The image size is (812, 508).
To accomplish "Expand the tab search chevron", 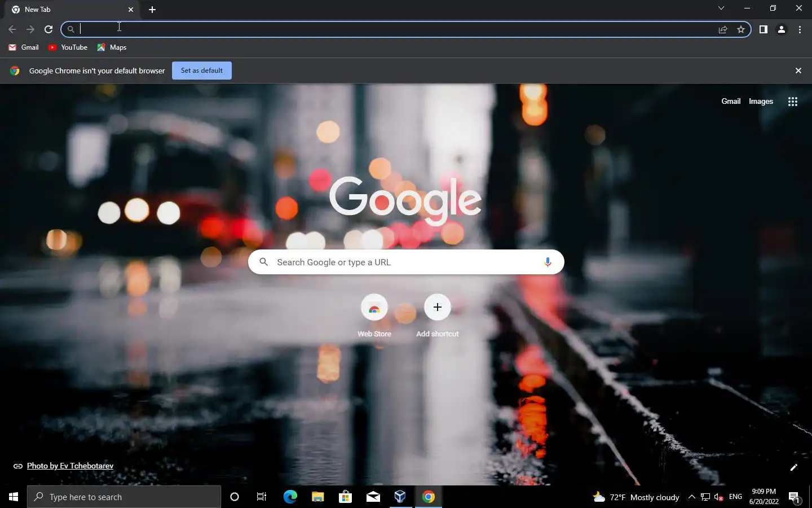I will coord(721,8).
